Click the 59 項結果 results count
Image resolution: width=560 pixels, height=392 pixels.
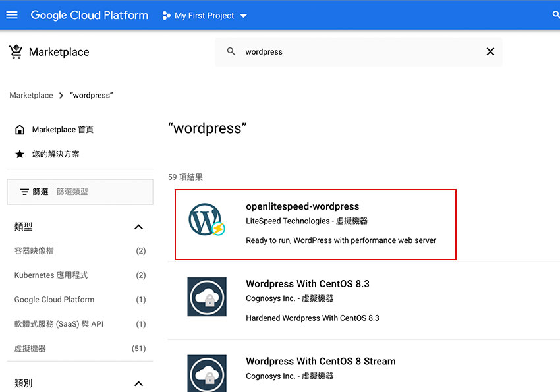[x=185, y=177]
